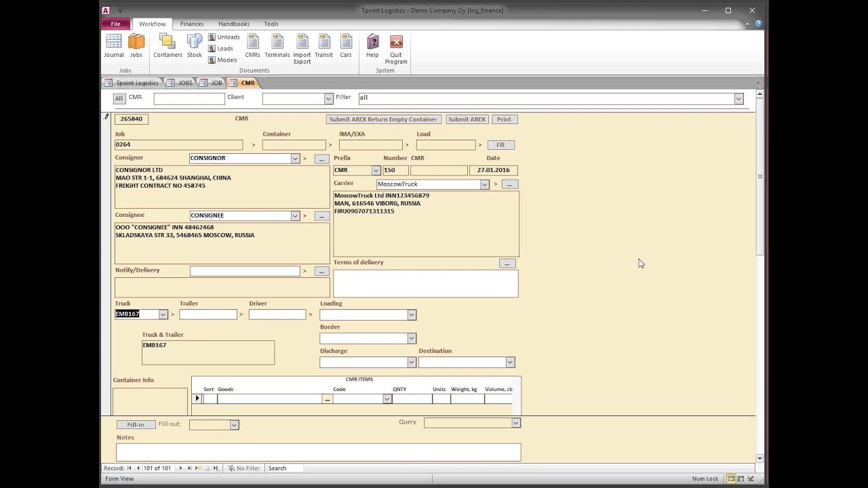Open Transit documents icon
Screen dimensions: 868x488
(323, 45)
